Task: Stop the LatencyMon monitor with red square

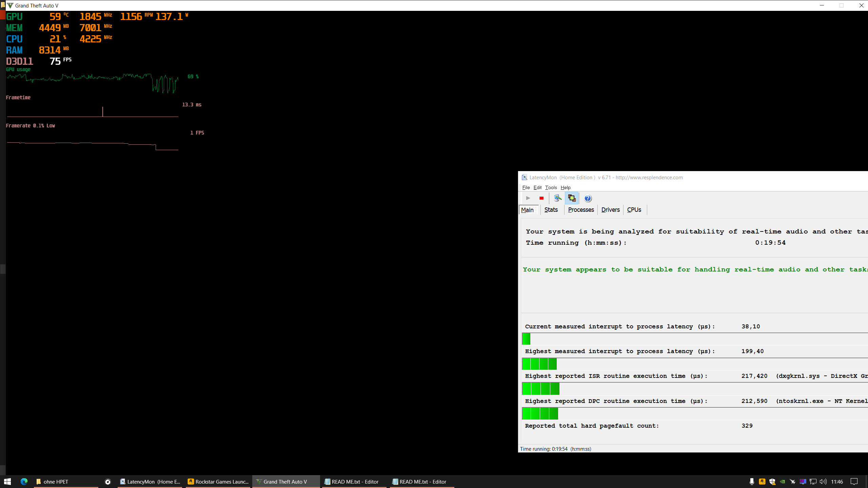Action: click(541, 198)
